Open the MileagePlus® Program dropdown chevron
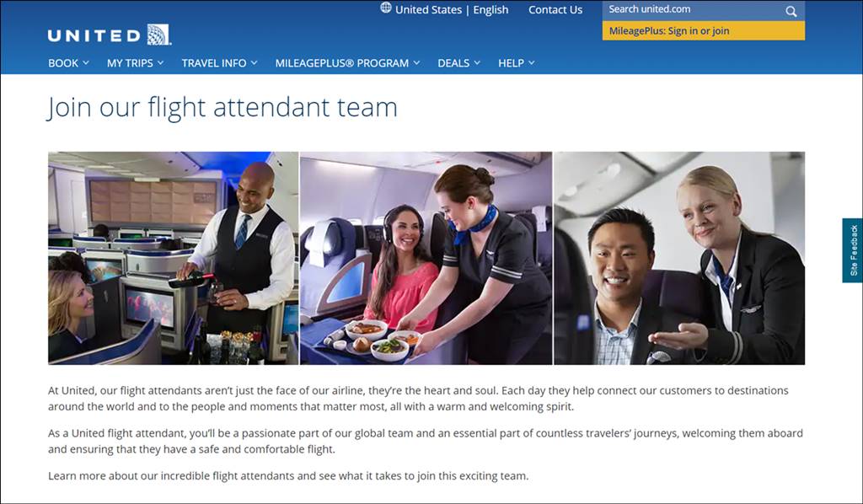Image resolution: width=863 pixels, height=504 pixels. click(416, 62)
